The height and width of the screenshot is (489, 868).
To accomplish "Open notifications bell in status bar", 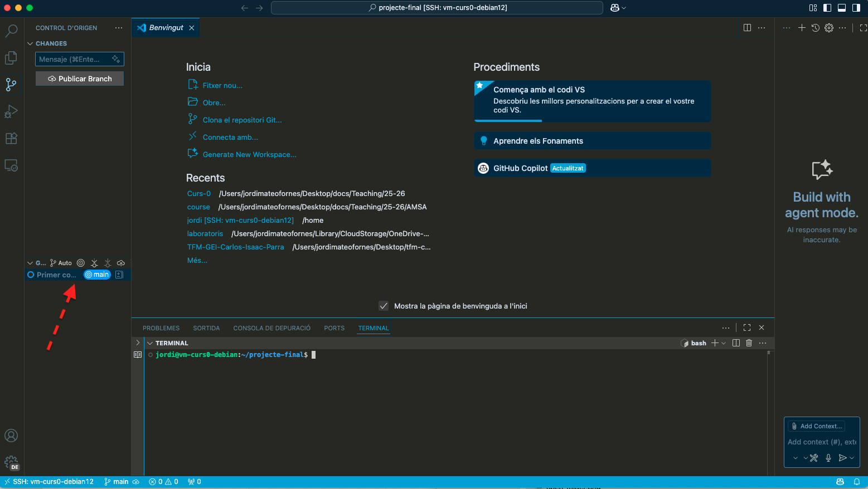I will [x=857, y=482].
